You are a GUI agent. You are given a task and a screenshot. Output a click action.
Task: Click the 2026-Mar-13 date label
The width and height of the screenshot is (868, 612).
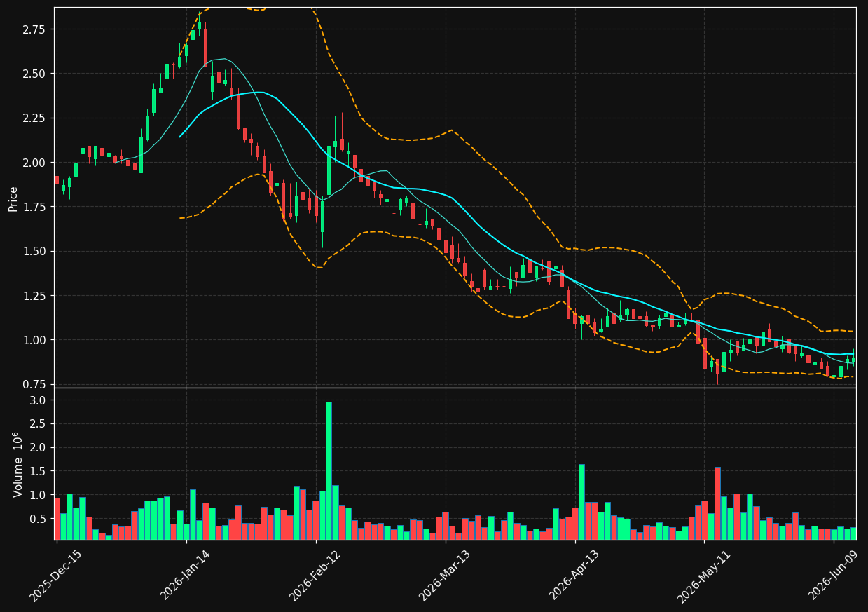click(x=445, y=576)
